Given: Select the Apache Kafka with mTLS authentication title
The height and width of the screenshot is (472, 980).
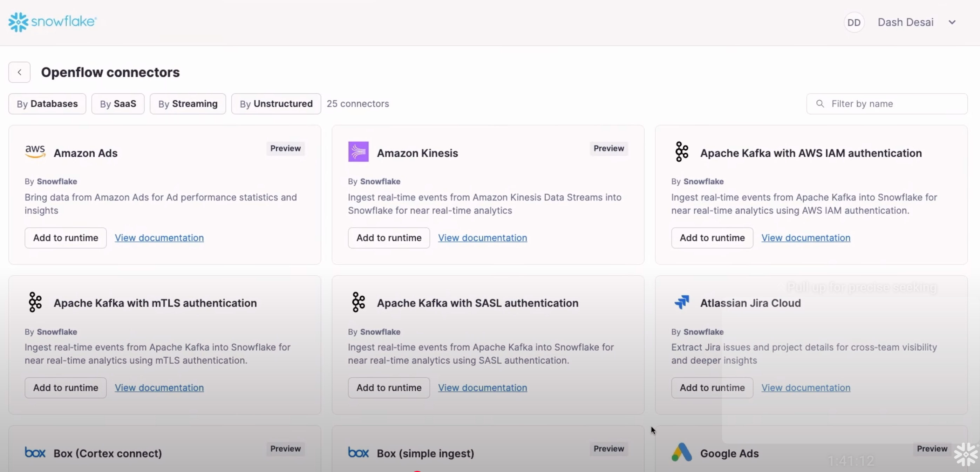Looking at the screenshot, I should (x=155, y=303).
